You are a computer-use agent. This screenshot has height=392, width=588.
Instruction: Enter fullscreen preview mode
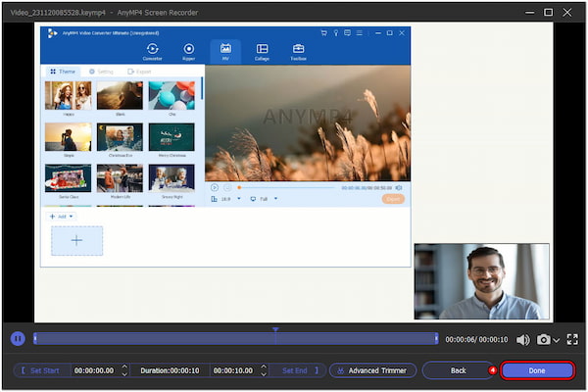pos(572,339)
